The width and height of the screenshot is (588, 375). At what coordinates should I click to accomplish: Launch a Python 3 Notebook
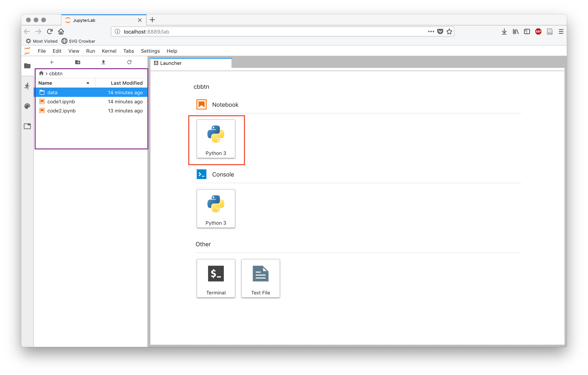[216, 139]
